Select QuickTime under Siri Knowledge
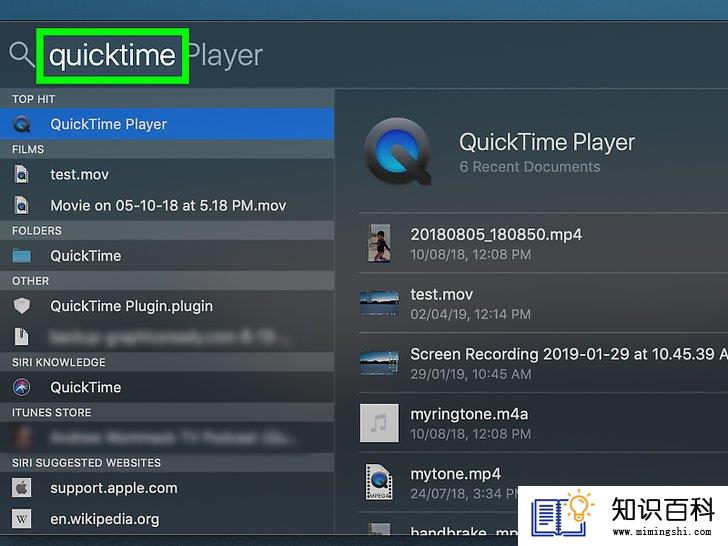 click(167, 387)
